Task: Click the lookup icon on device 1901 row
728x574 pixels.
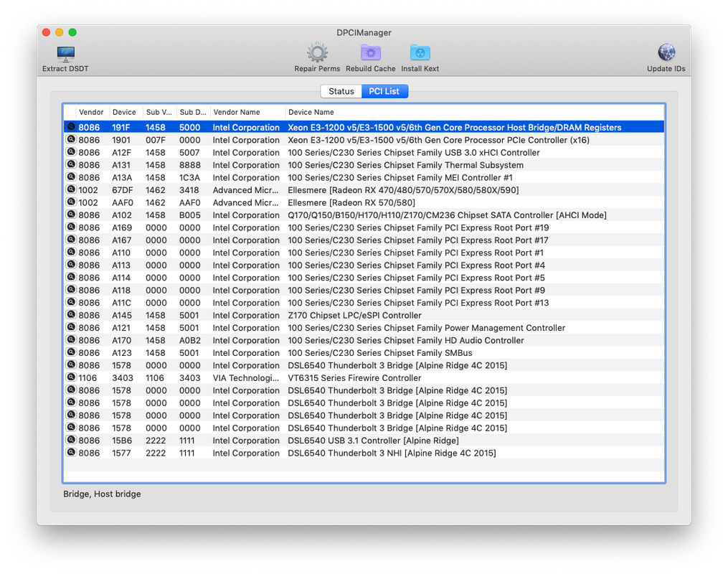Action: coord(71,139)
